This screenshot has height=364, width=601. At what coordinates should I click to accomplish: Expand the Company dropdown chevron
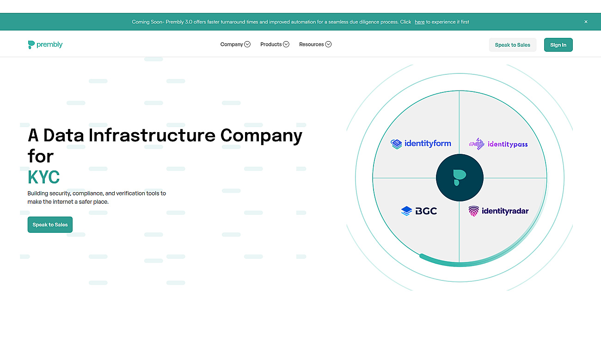247,44
